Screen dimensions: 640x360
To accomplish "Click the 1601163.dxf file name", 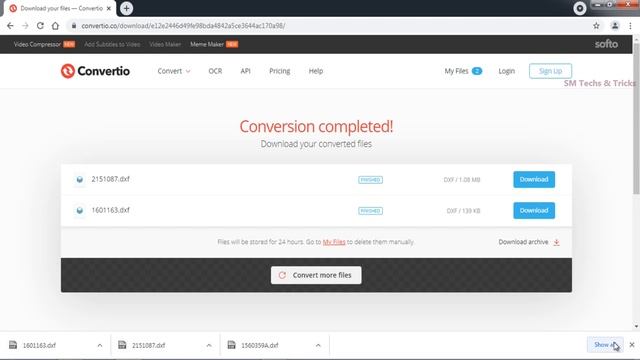I will point(110,210).
